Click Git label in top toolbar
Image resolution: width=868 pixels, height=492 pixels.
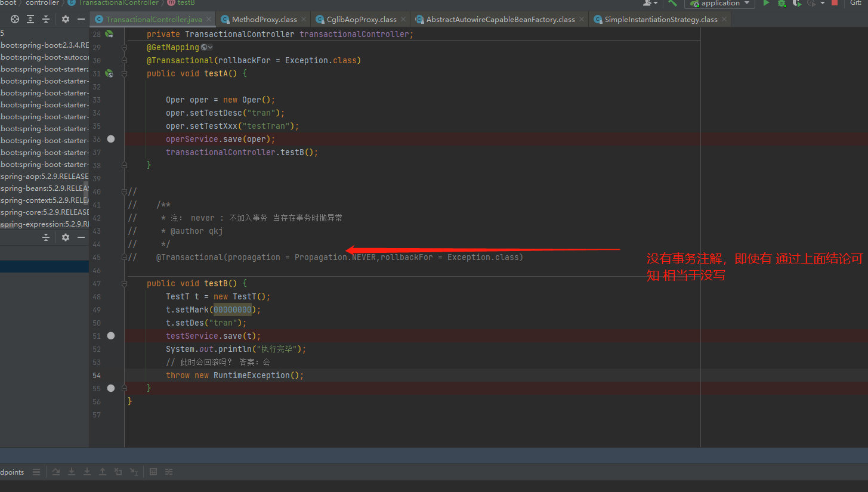tap(855, 3)
